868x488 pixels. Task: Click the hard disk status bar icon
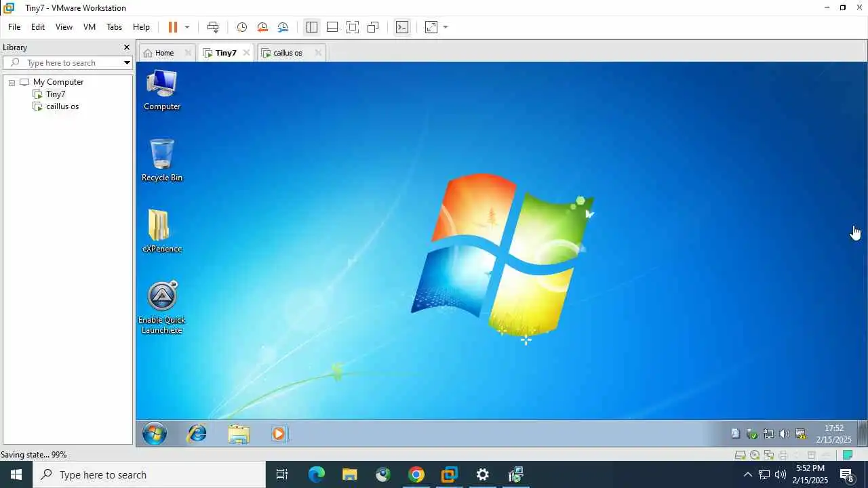(741, 455)
